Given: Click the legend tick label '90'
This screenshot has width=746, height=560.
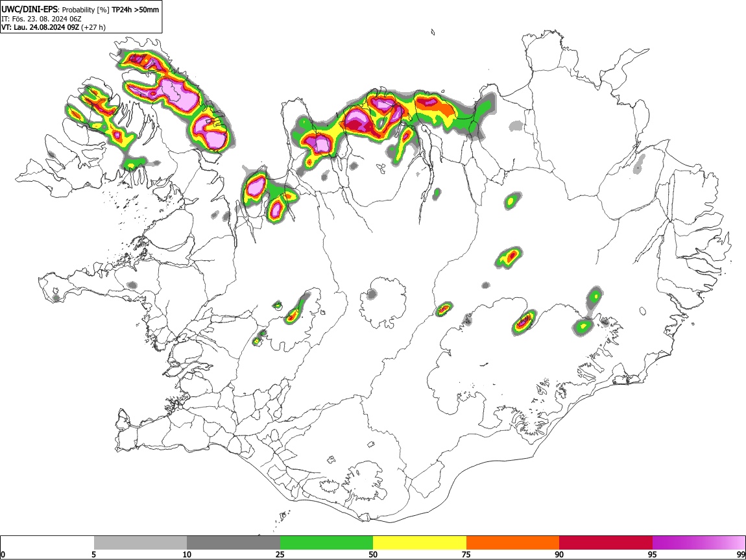Looking at the screenshot, I should click(x=559, y=555).
